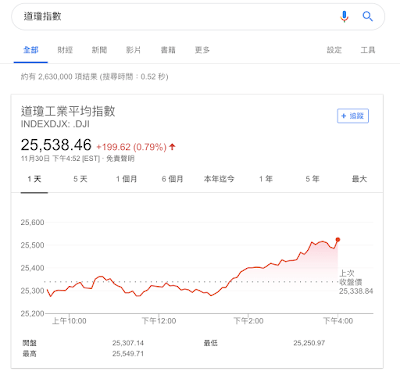Click the +199.62 (0.79%) change text

(x=131, y=147)
